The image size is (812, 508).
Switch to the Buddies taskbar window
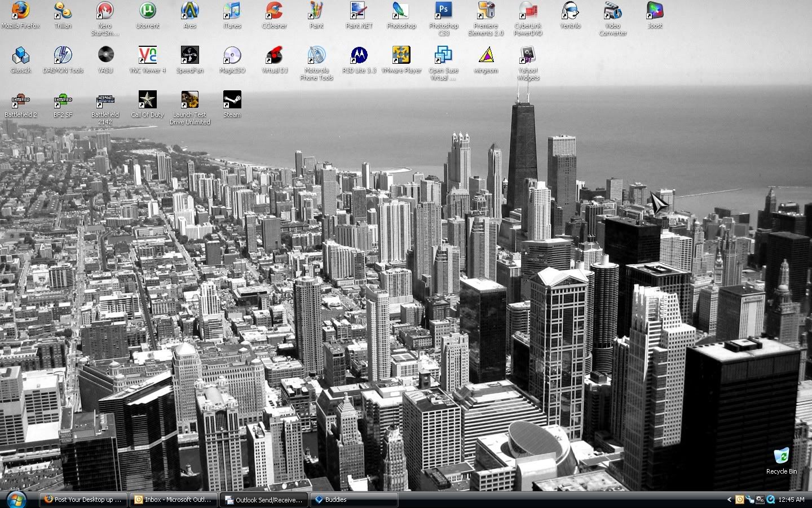(354, 500)
